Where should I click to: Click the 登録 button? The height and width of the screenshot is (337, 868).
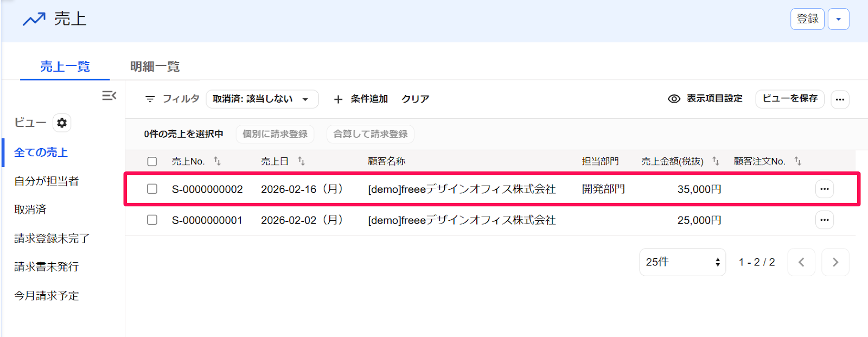click(807, 19)
